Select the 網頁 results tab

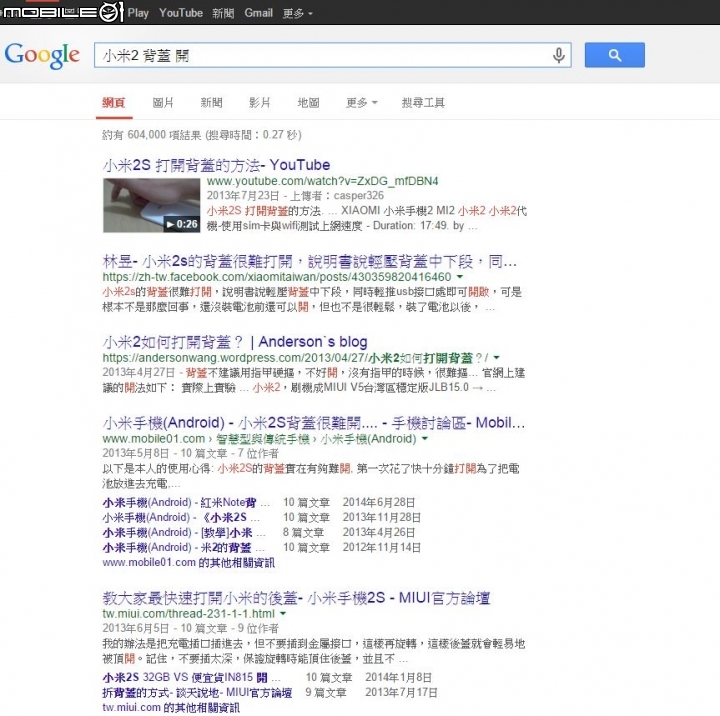(114, 102)
